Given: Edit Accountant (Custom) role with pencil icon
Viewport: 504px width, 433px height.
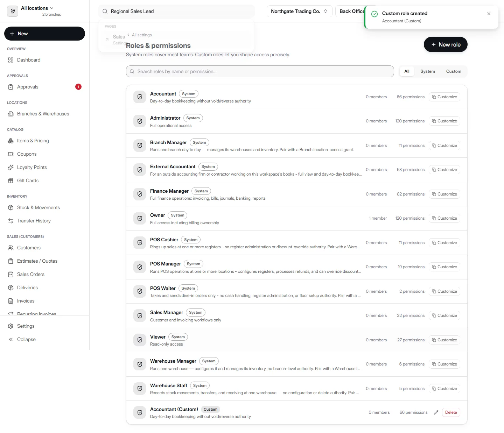Looking at the screenshot, I should point(436,413).
